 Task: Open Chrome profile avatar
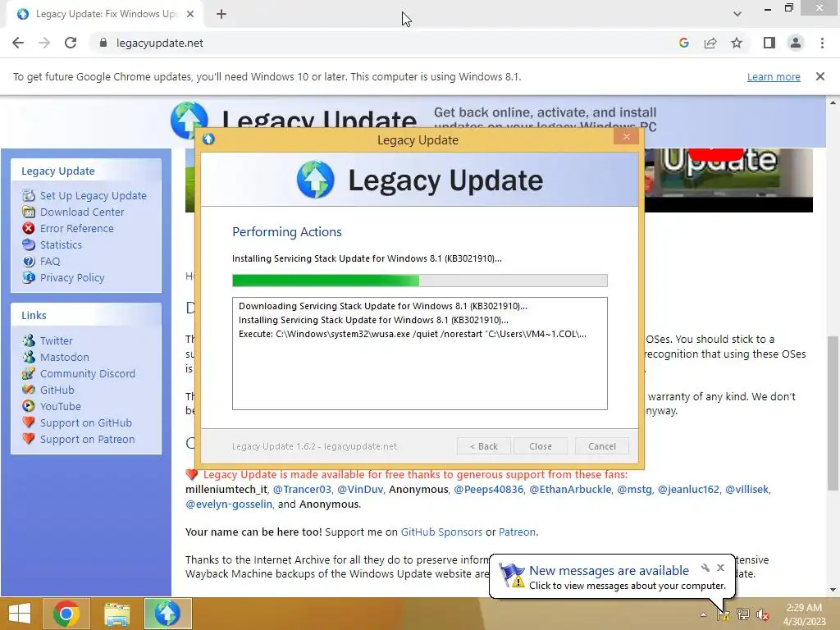(796, 43)
